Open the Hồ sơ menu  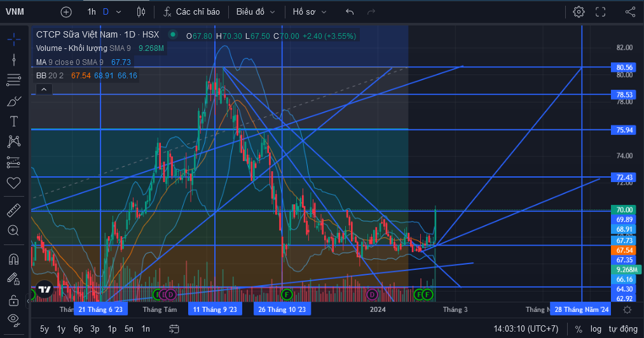click(309, 12)
